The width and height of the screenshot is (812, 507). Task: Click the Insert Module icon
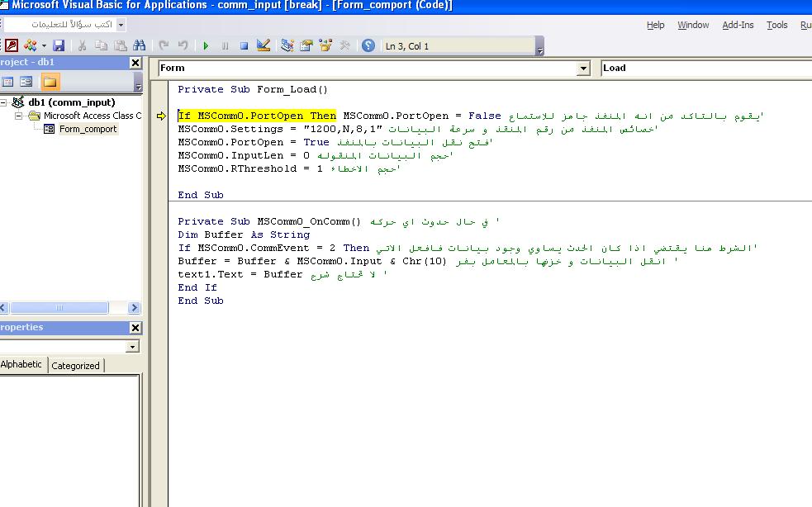tap(30, 45)
